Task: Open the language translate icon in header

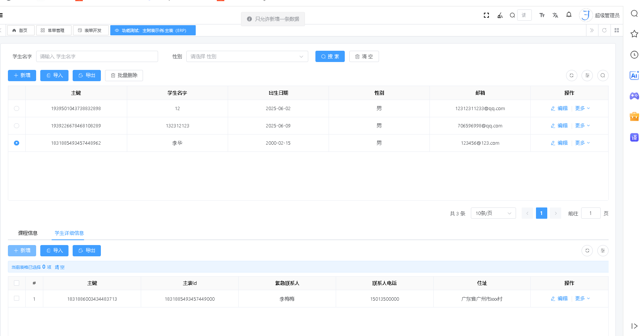Action: [555, 15]
